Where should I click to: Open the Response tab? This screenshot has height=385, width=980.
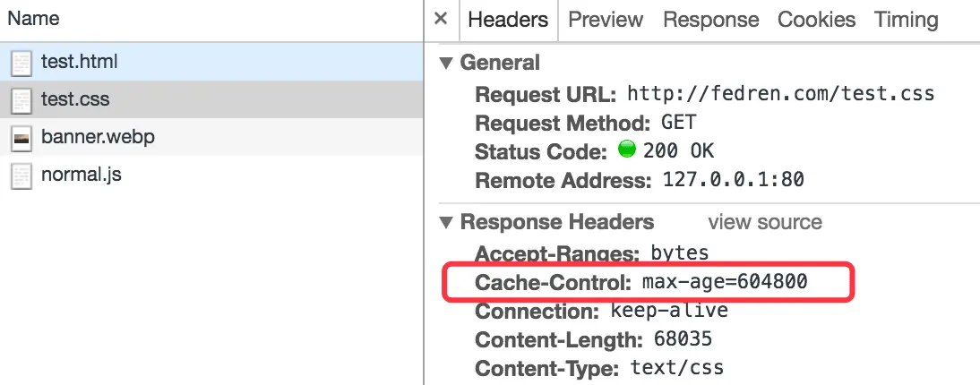[710, 20]
